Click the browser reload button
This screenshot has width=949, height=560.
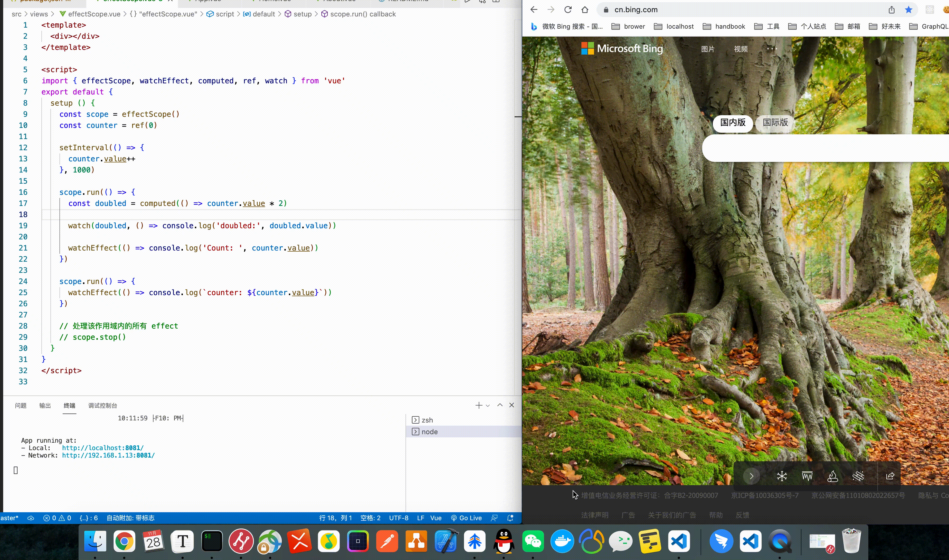[x=568, y=10]
